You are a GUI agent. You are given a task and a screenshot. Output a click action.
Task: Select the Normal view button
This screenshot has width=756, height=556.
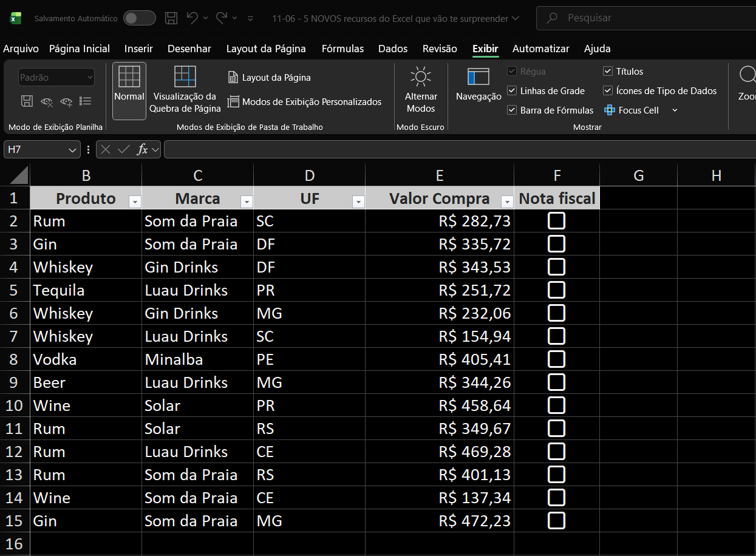(x=129, y=90)
